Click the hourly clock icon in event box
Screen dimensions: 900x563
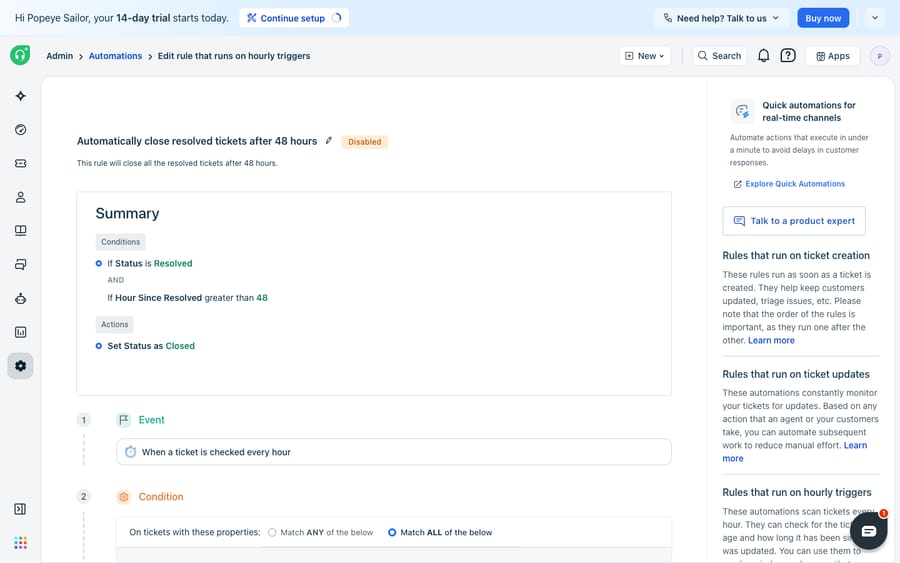coord(131,452)
